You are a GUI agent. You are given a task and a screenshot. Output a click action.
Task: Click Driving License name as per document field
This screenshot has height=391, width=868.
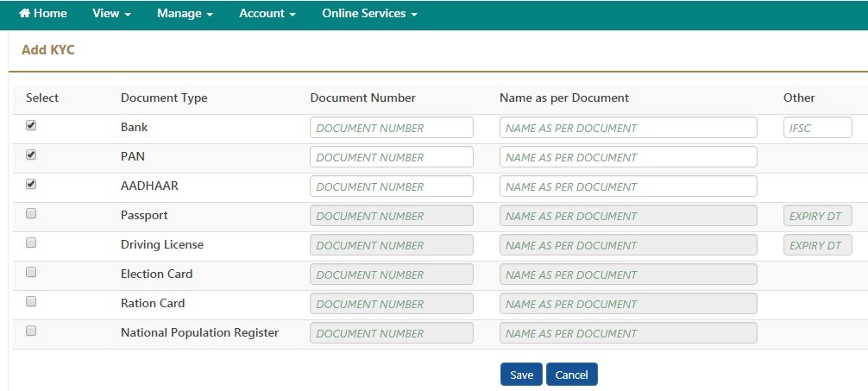[x=628, y=245]
